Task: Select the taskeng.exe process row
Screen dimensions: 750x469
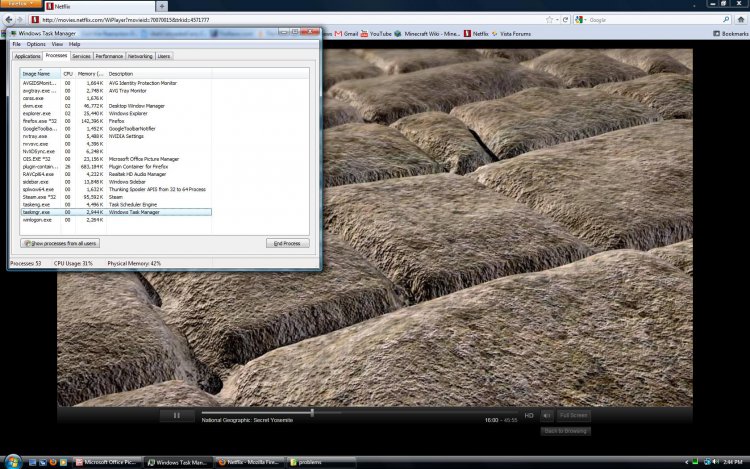Action: click(x=116, y=205)
